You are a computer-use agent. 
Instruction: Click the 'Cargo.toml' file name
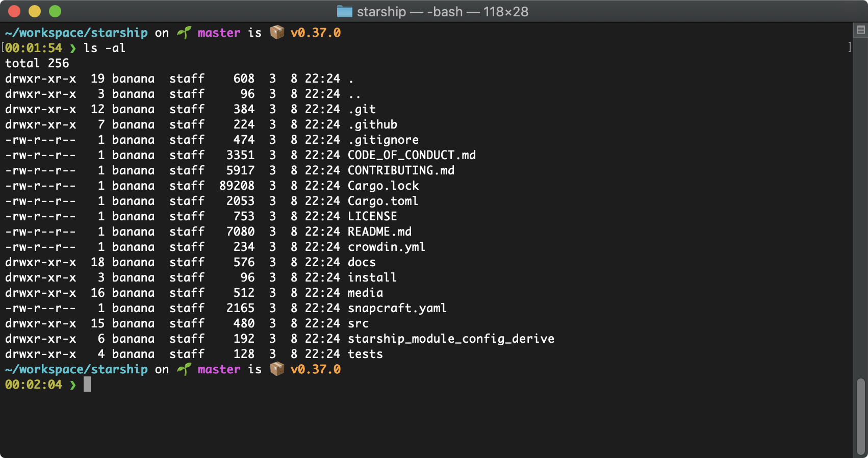coord(383,201)
